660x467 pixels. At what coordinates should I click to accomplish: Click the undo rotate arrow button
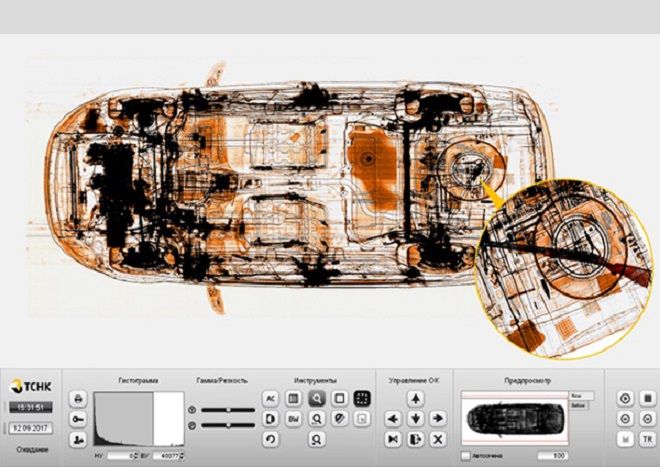(x=269, y=440)
